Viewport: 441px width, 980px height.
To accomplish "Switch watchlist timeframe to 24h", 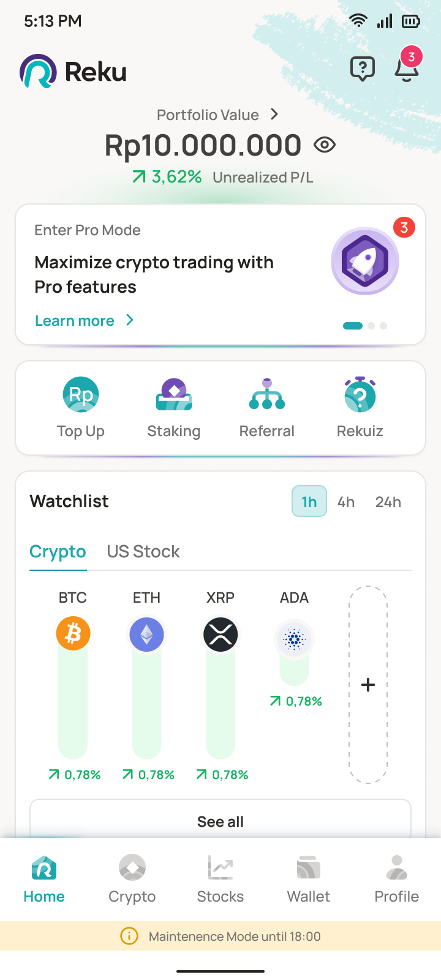I will tap(388, 502).
